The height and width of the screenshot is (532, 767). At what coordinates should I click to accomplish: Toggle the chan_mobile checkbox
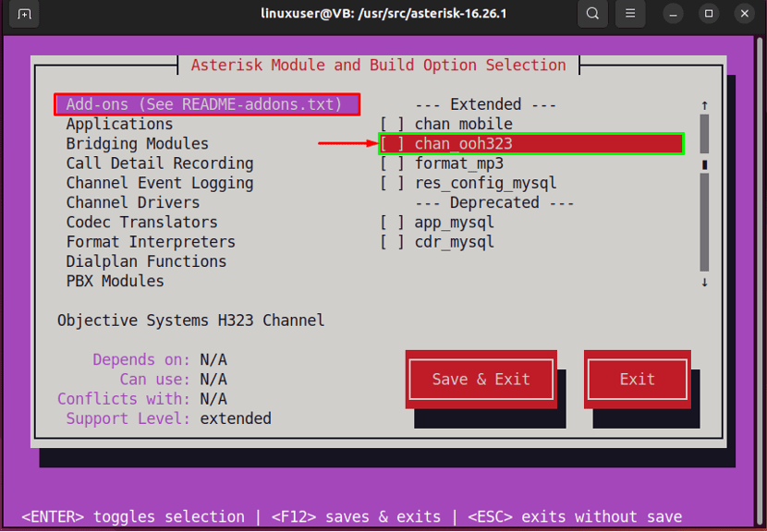393,124
